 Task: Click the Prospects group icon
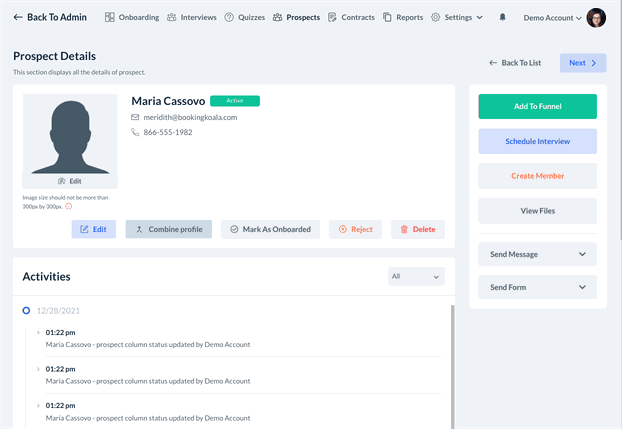[x=277, y=17]
